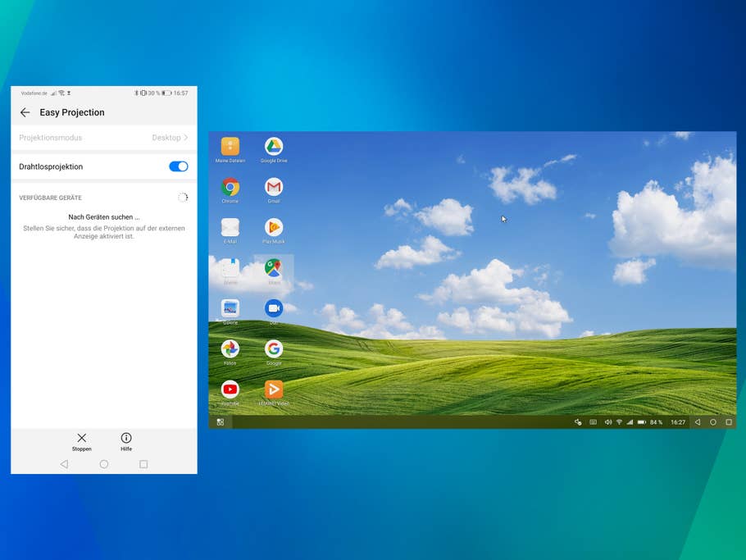Screen dimensions: 746x560
Task: Disable the Drahtlosprojektion switch
Action: click(x=178, y=166)
